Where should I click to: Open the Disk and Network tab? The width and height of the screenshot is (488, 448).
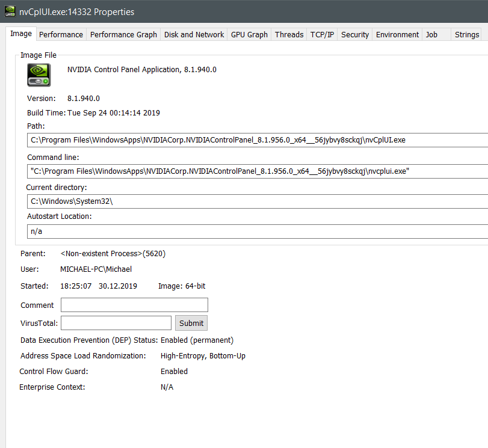tap(194, 34)
